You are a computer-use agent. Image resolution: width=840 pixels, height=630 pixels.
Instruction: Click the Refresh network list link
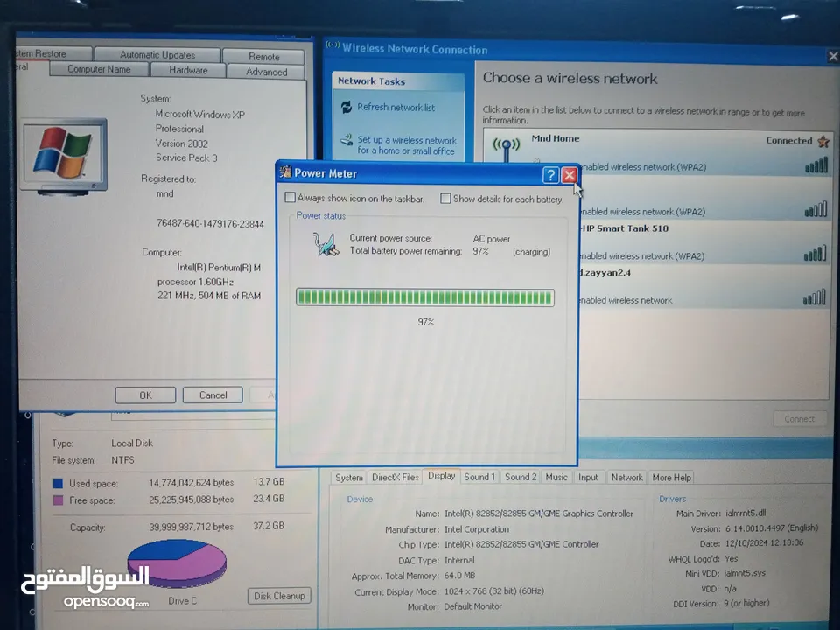[395, 107]
